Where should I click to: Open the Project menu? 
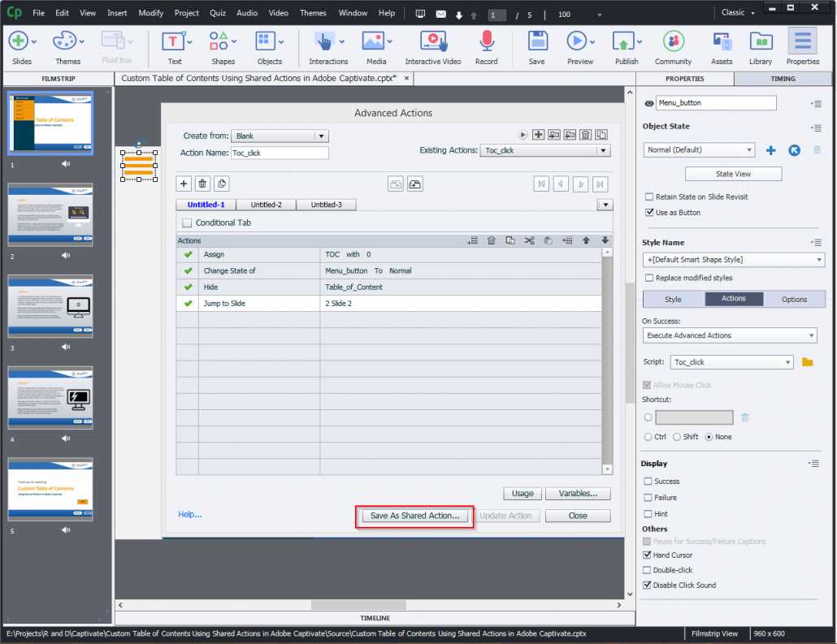(186, 12)
